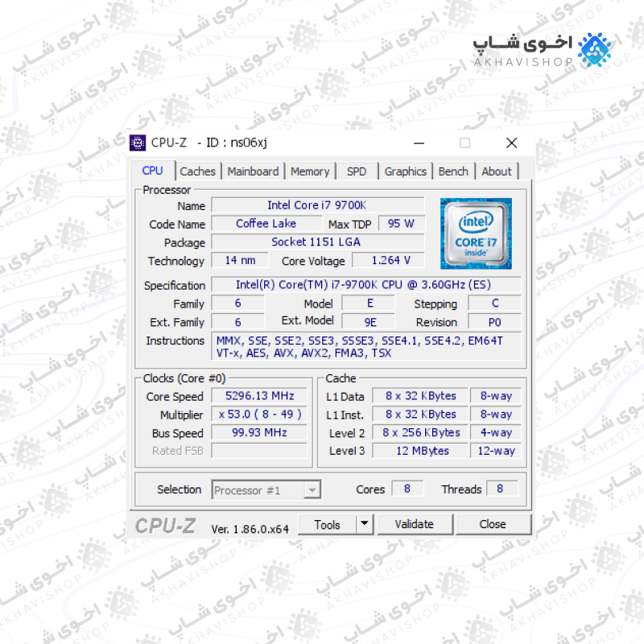Click the Tools button
Image resolution: width=644 pixels, height=644 pixels.
328,525
